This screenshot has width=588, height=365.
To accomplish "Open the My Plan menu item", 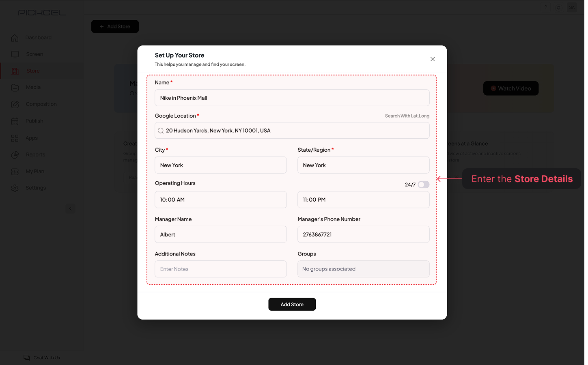I will point(35,172).
